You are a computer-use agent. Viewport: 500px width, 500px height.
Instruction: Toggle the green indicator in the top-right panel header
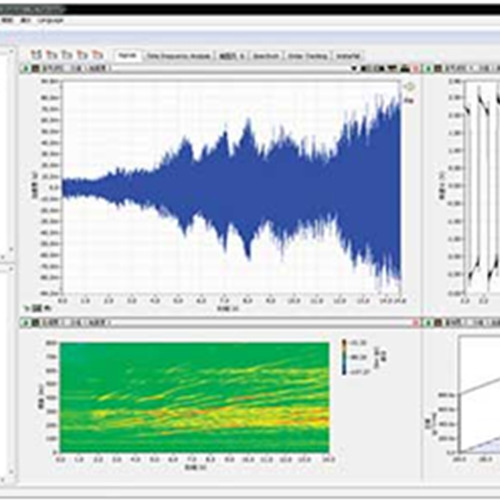(429, 69)
